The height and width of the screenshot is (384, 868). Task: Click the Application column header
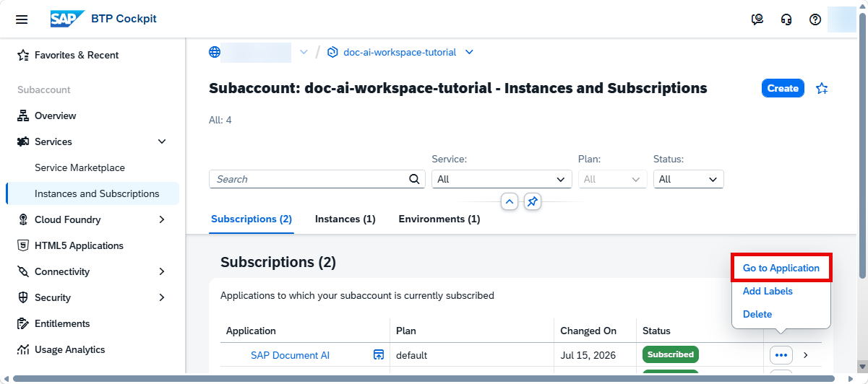point(251,331)
